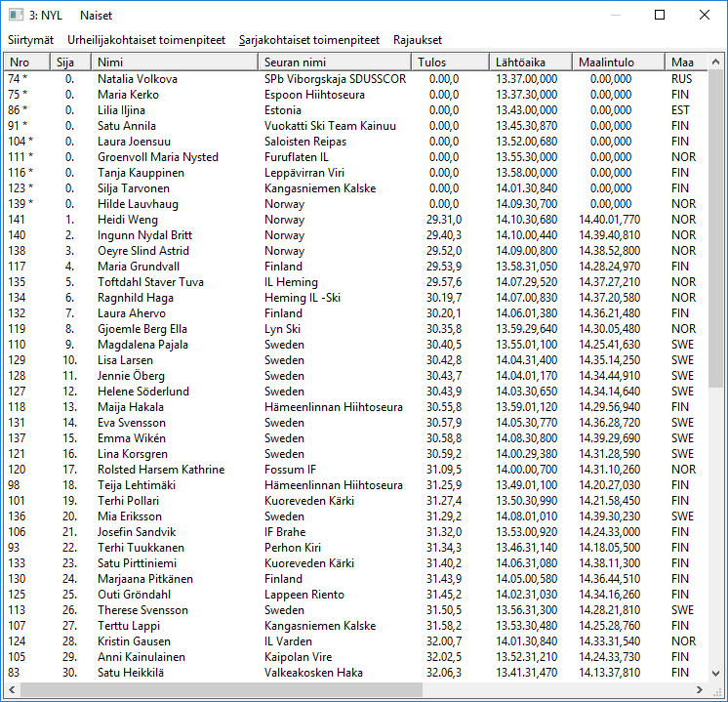The width and height of the screenshot is (728, 702).
Task: Click club name Kaipolan Vire
Action: click(x=298, y=657)
